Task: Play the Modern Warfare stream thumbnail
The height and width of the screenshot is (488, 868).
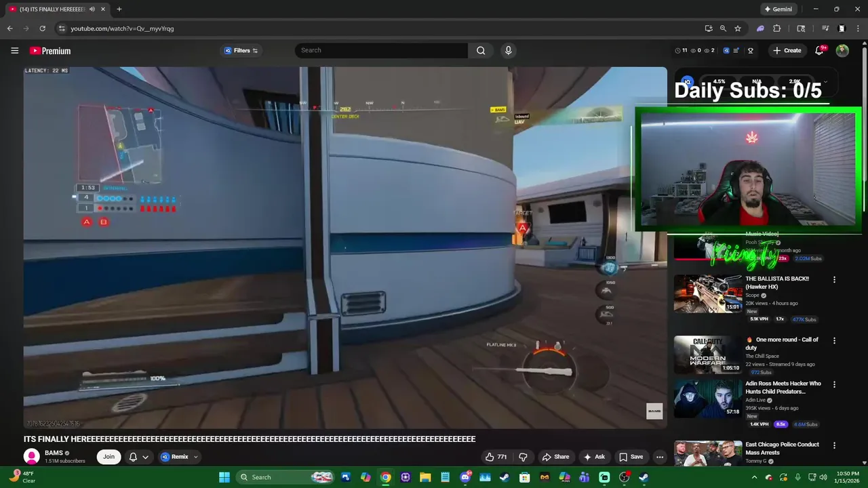Action: [x=707, y=354]
